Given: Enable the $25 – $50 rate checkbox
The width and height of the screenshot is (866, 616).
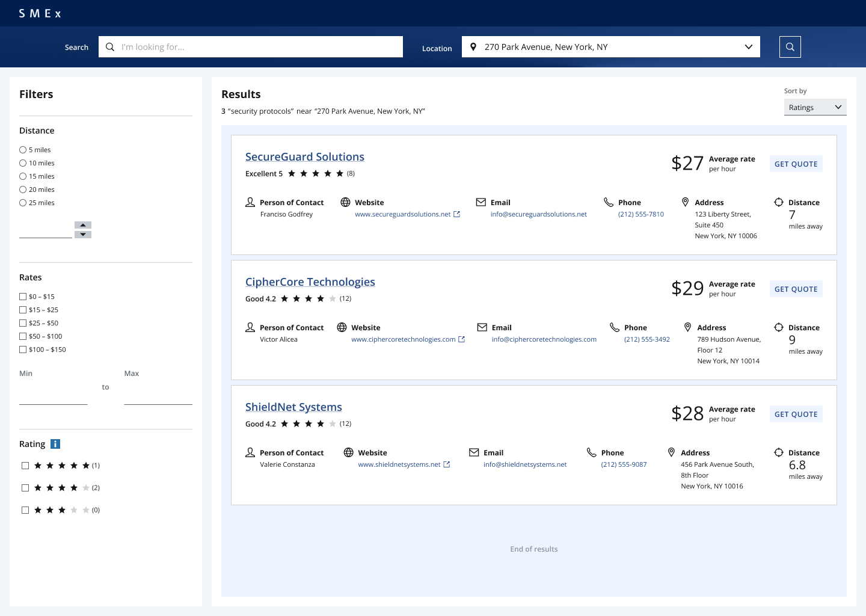Looking at the screenshot, I should pos(23,323).
